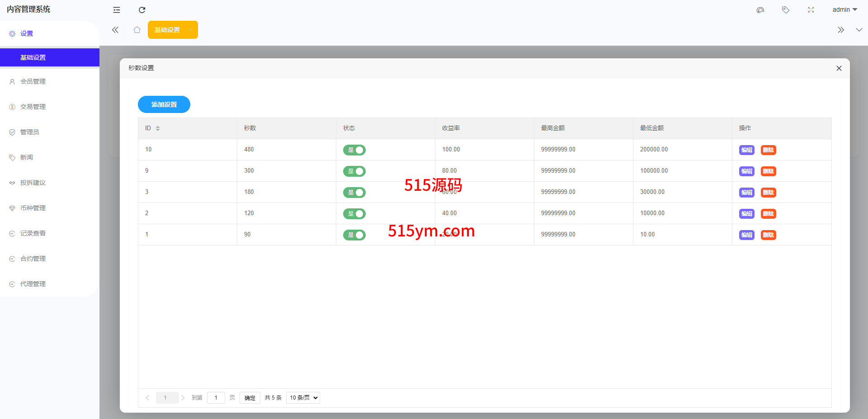Enter fullscreen using the expand icon
Image resolution: width=868 pixels, height=419 pixels.
click(811, 10)
